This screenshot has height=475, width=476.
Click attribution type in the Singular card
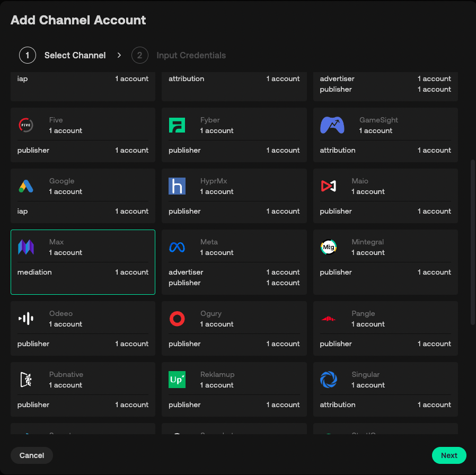338,404
